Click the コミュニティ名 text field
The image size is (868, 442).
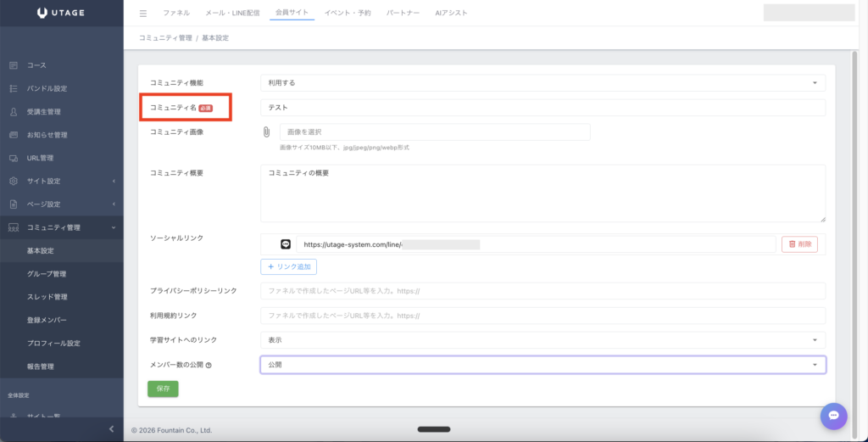[543, 108]
